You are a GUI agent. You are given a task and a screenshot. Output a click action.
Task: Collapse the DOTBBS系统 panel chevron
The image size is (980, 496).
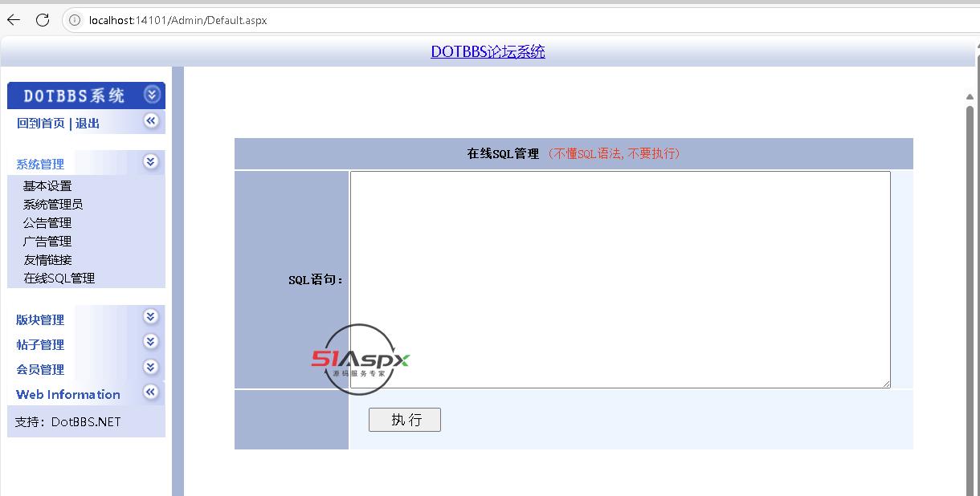[x=152, y=95]
